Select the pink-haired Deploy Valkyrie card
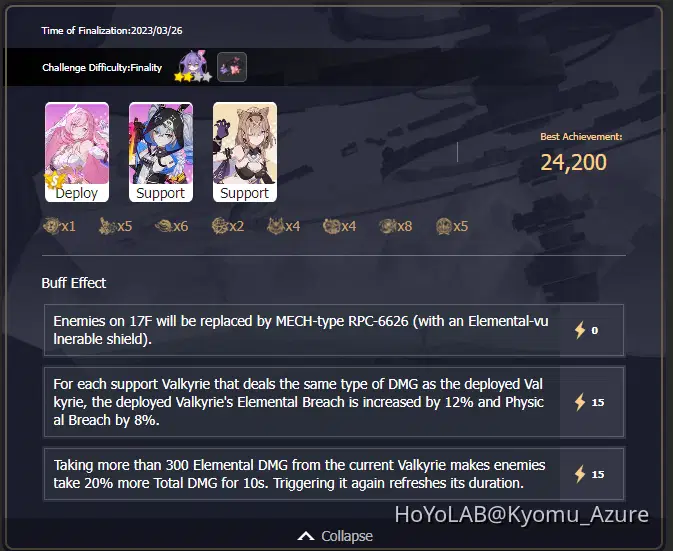The width and height of the screenshot is (673, 551). 77,152
